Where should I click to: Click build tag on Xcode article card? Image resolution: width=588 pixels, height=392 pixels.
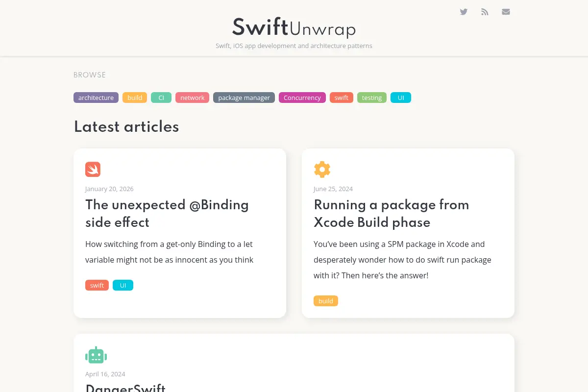(326, 301)
